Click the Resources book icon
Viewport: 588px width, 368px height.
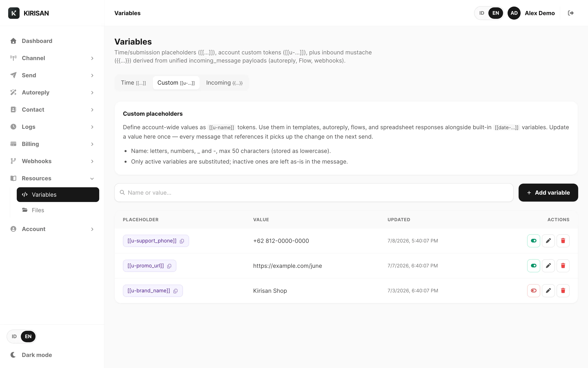[13, 178]
